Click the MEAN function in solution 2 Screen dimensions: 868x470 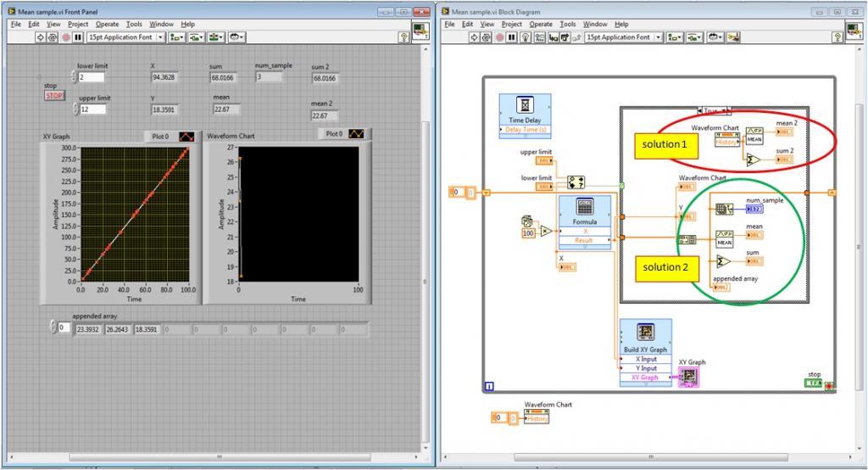[724, 237]
